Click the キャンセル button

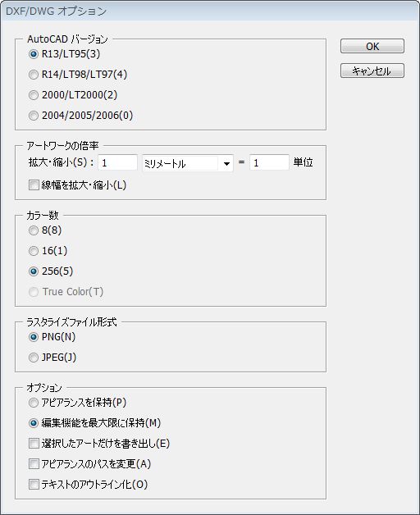[372, 71]
